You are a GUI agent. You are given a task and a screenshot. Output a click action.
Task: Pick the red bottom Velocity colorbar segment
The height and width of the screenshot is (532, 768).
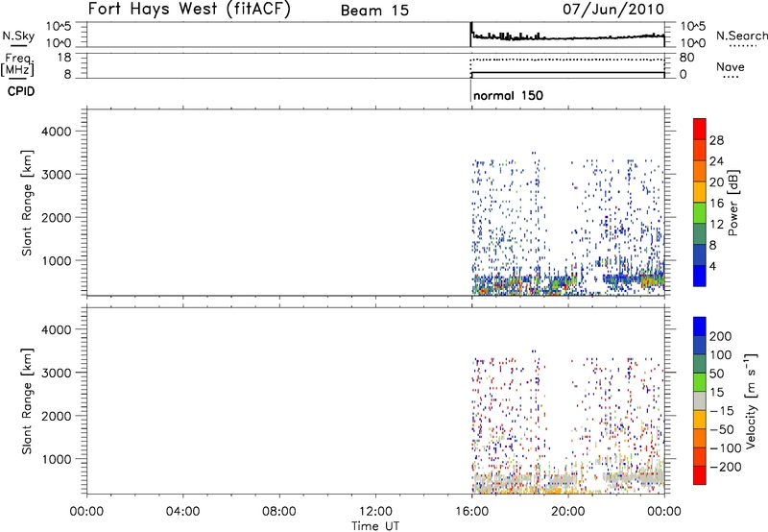pos(700,475)
